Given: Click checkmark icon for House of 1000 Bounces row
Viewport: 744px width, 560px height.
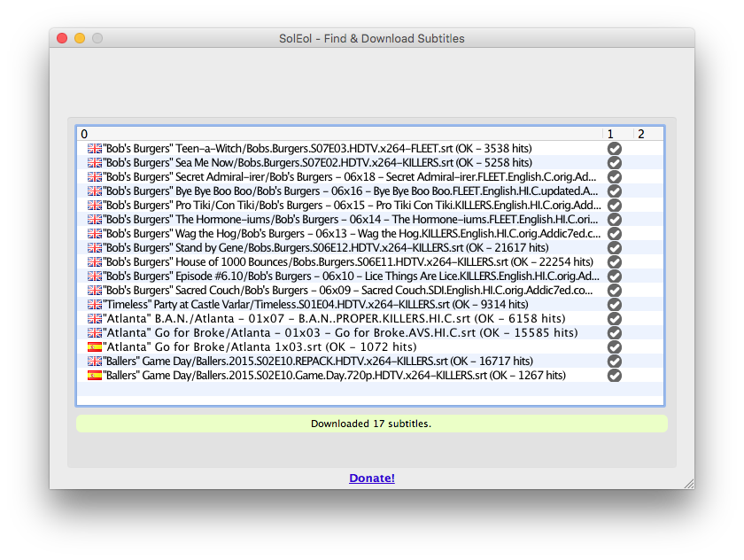Looking at the screenshot, I should tap(615, 262).
